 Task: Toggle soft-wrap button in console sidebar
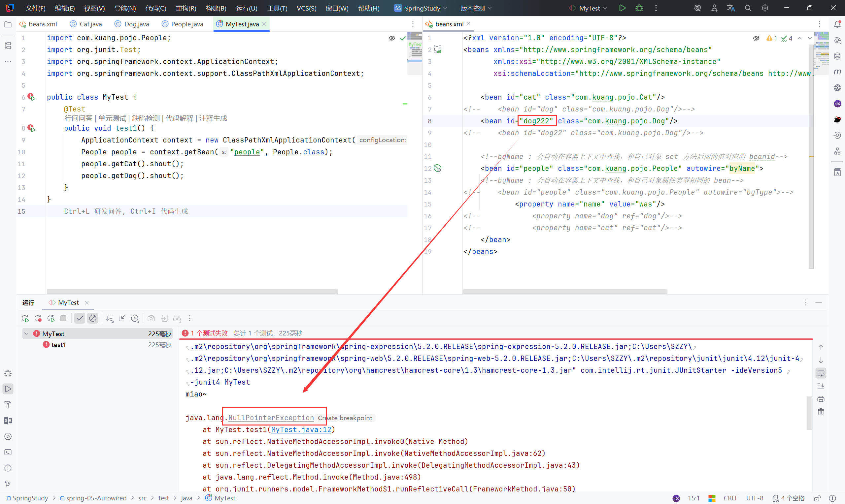point(821,373)
